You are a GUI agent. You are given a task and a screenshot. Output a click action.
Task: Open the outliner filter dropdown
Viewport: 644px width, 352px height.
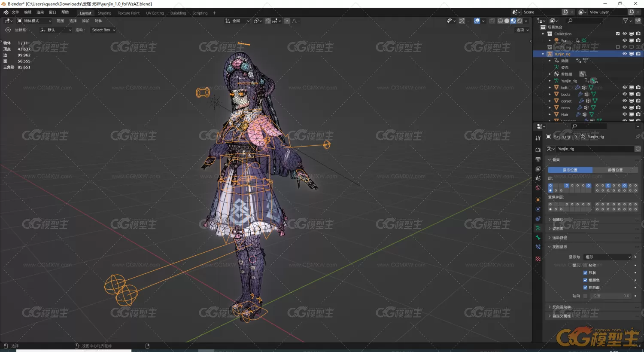coord(627,21)
